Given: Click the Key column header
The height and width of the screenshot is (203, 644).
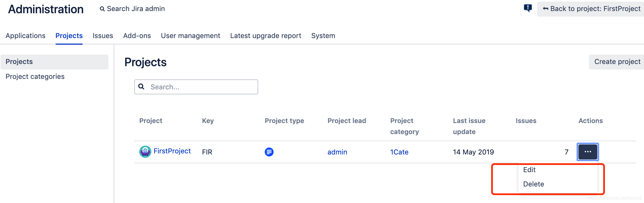Looking at the screenshot, I should pyautogui.click(x=208, y=121).
